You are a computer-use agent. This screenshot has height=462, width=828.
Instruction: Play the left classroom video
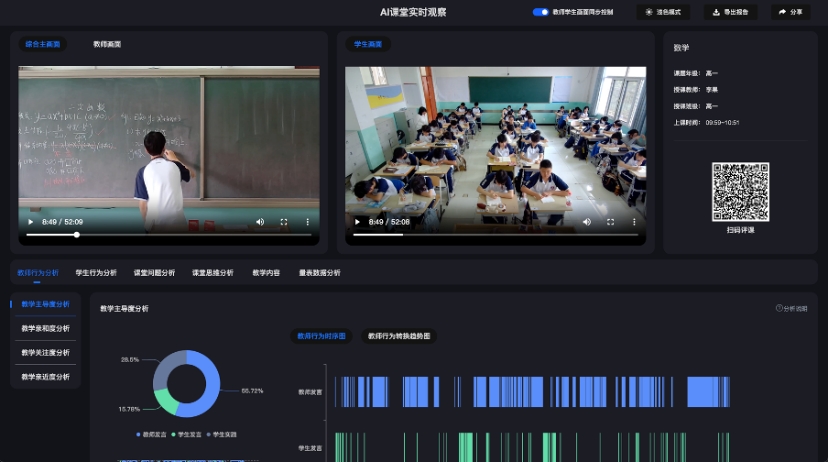(x=31, y=222)
